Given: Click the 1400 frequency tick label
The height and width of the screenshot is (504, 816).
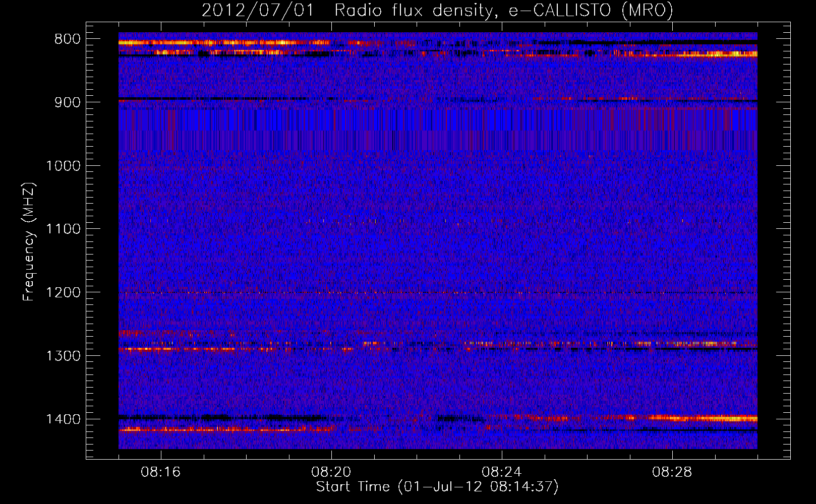Looking at the screenshot, I should tap(63, 419).
